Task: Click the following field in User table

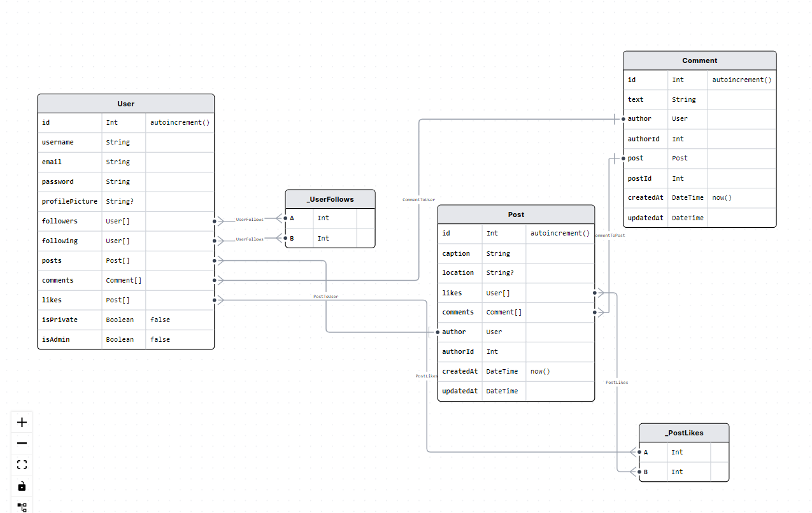Action: [59, 241]
